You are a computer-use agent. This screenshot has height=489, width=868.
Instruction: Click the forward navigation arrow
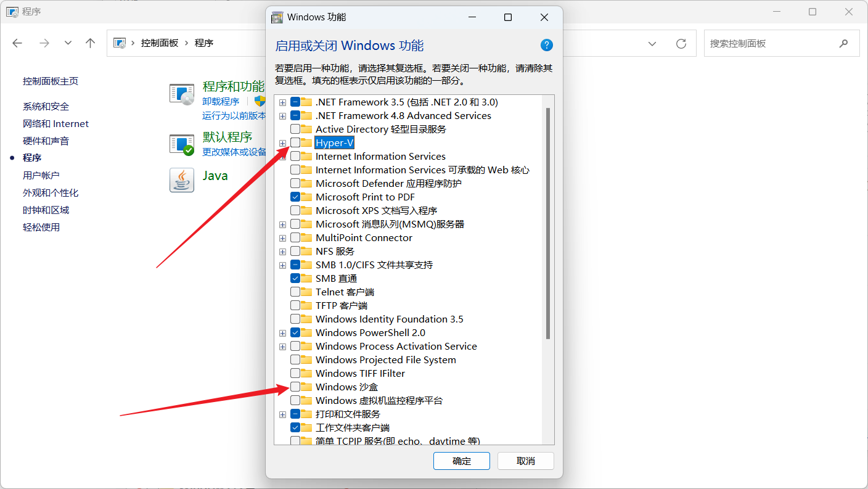[x=44, y=43]
